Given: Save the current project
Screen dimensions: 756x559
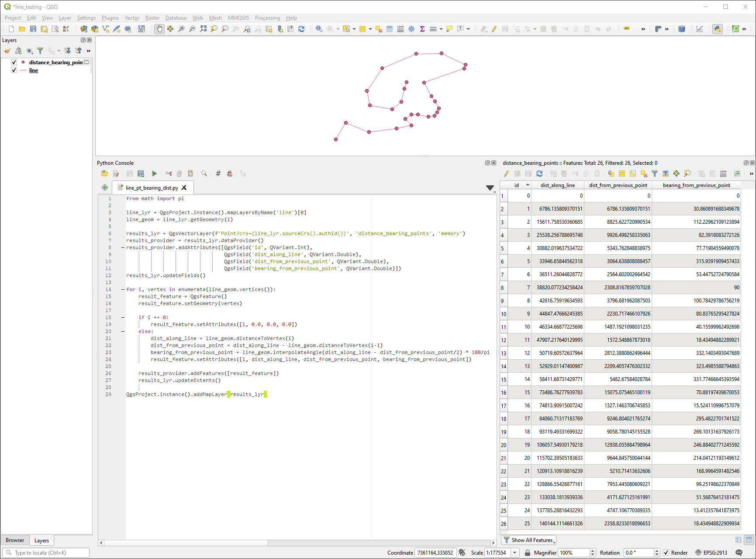Looking at the screenshot, I should (x=33, y=29).
